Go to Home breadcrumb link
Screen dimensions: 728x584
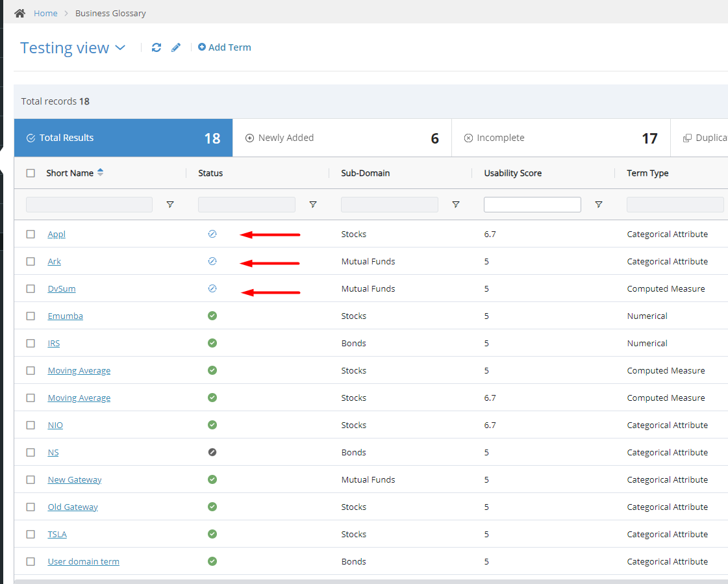[x=45, y=14]
